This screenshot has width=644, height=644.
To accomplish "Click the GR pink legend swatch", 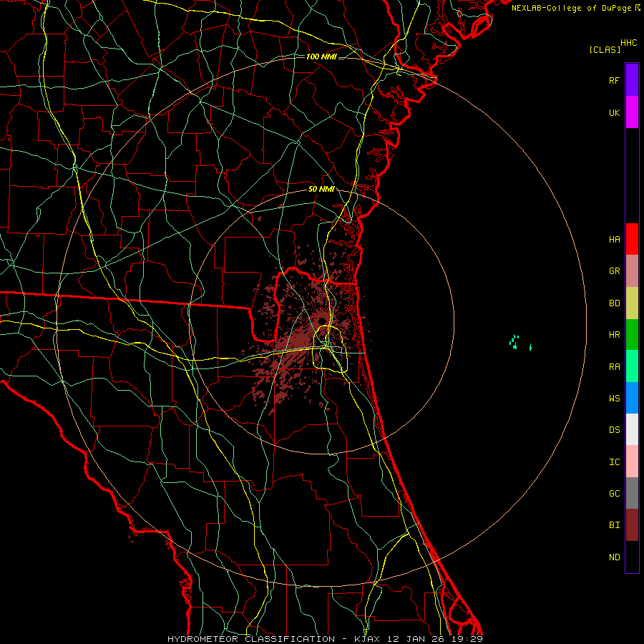I will pos(632,271).
